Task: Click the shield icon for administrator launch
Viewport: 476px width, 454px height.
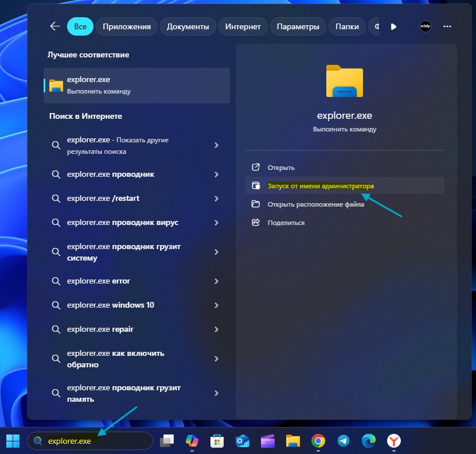Action: coord(256,185)
